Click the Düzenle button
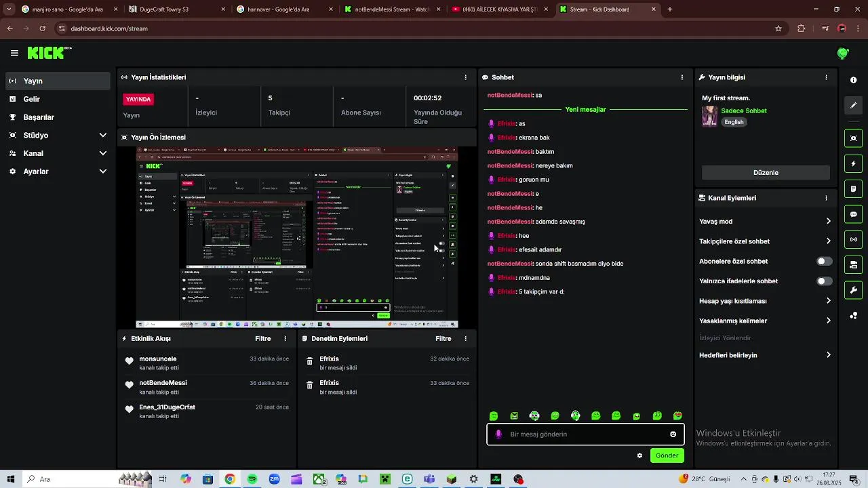The width and height of the screenshot is (868, 488). click(x=766, y=172)
